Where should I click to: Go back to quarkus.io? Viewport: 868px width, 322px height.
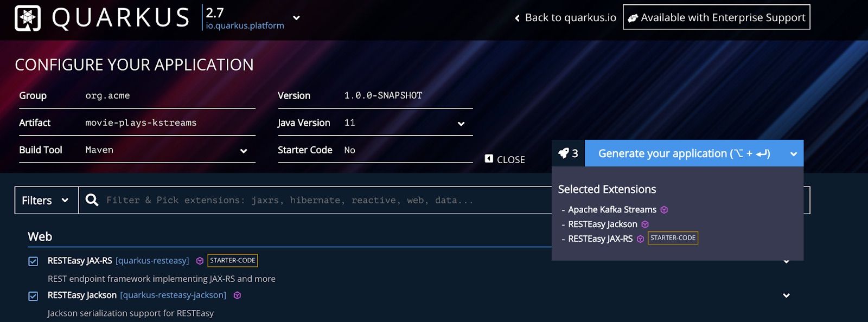click(x=565, y=18)
